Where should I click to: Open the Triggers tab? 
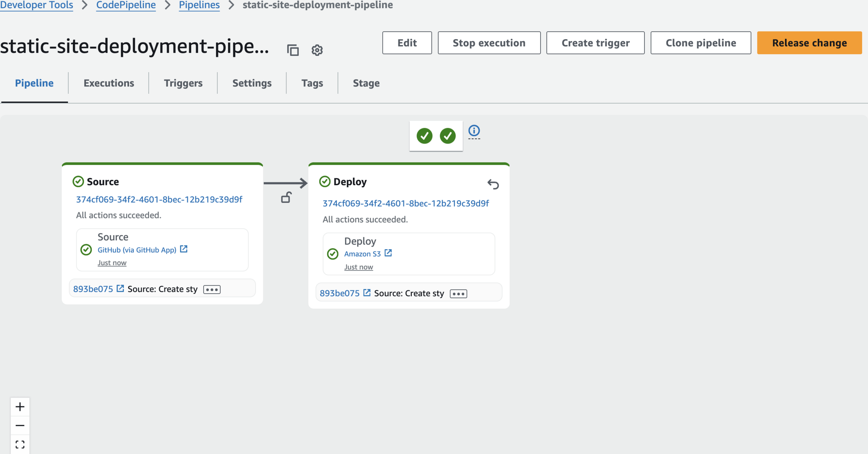click(183, 83)
